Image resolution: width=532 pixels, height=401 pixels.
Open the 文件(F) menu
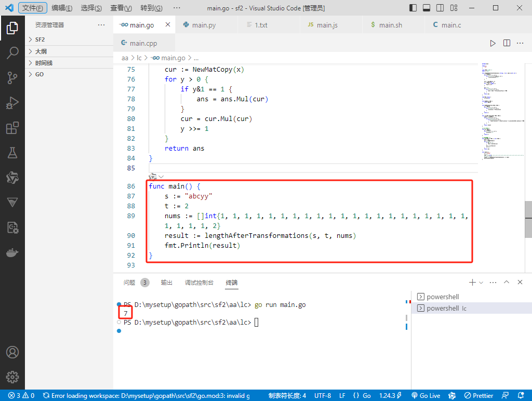tap(33, 8)
